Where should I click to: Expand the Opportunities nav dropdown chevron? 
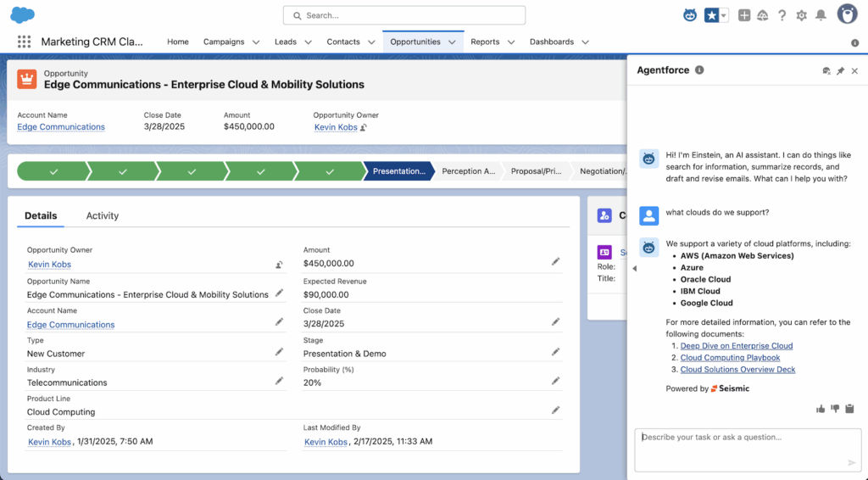[x=452, y=42]
